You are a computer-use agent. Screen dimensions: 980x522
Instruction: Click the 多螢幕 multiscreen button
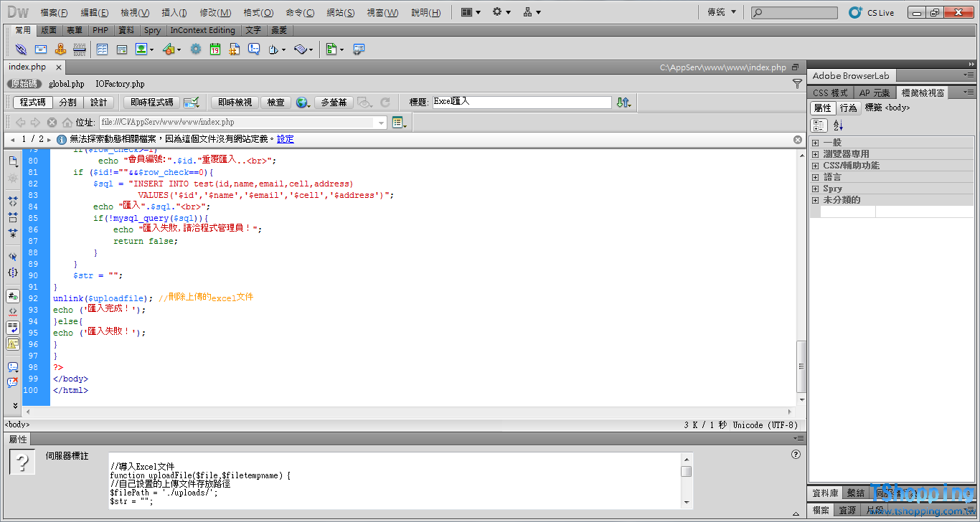334,103
